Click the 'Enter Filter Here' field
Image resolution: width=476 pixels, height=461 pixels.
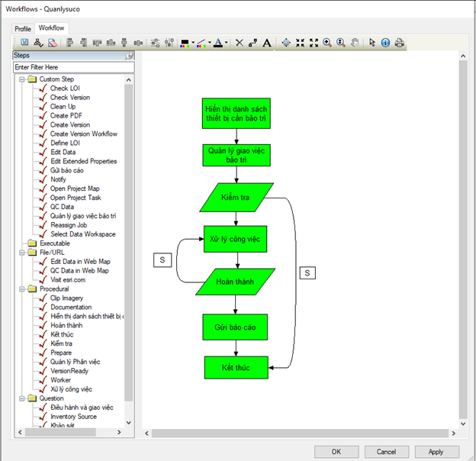[x=73, y=68]
